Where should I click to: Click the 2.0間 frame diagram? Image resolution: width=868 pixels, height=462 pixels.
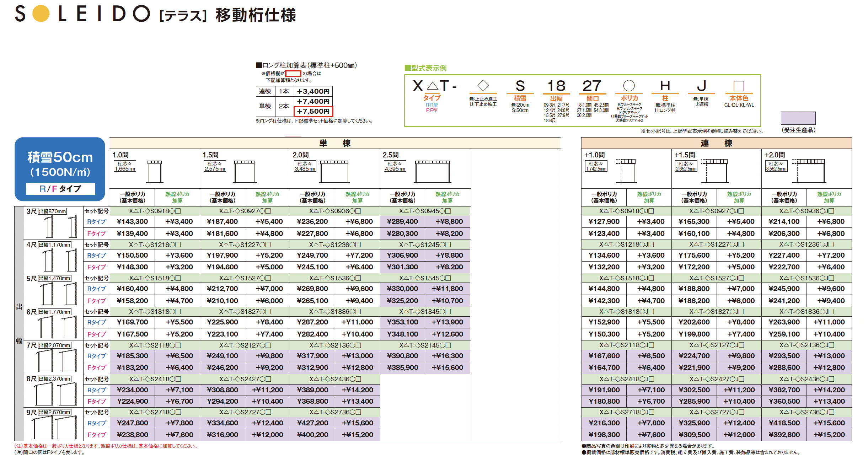334,172
